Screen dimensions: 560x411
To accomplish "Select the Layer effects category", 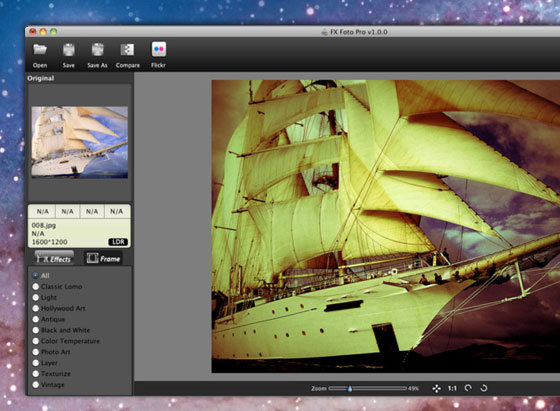I will [36, 363].
